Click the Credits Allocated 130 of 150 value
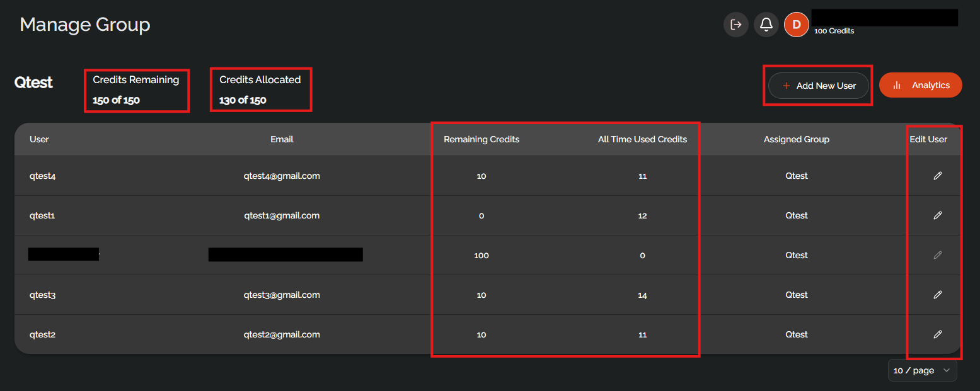This screenshot has height=391, width=980. tap(243, 100)
